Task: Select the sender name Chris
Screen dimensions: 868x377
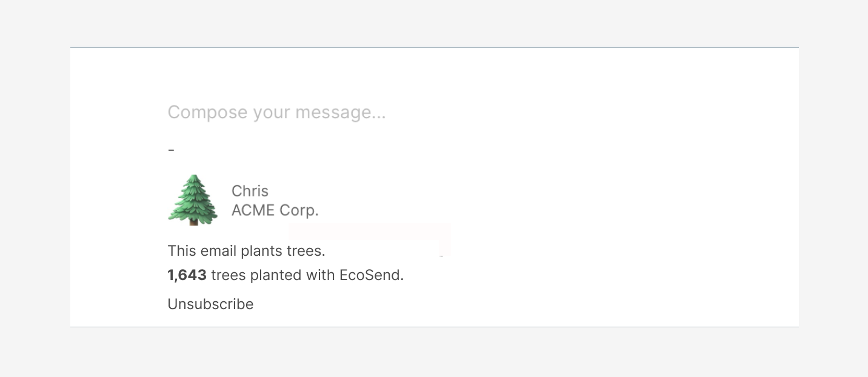Action: 250,191
